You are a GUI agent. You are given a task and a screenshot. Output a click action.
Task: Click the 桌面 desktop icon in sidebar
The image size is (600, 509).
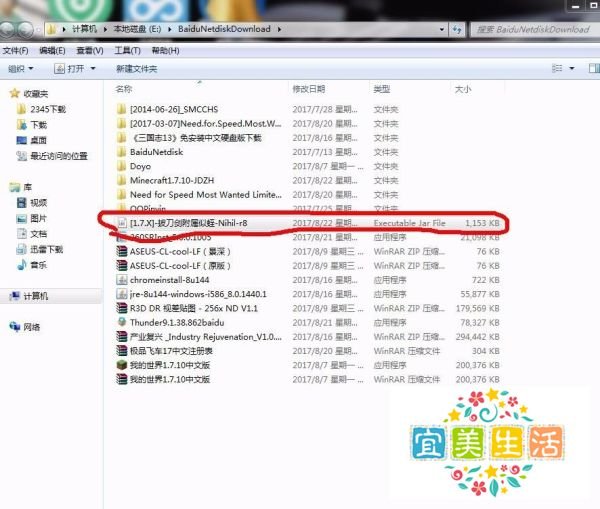(21, 140)
